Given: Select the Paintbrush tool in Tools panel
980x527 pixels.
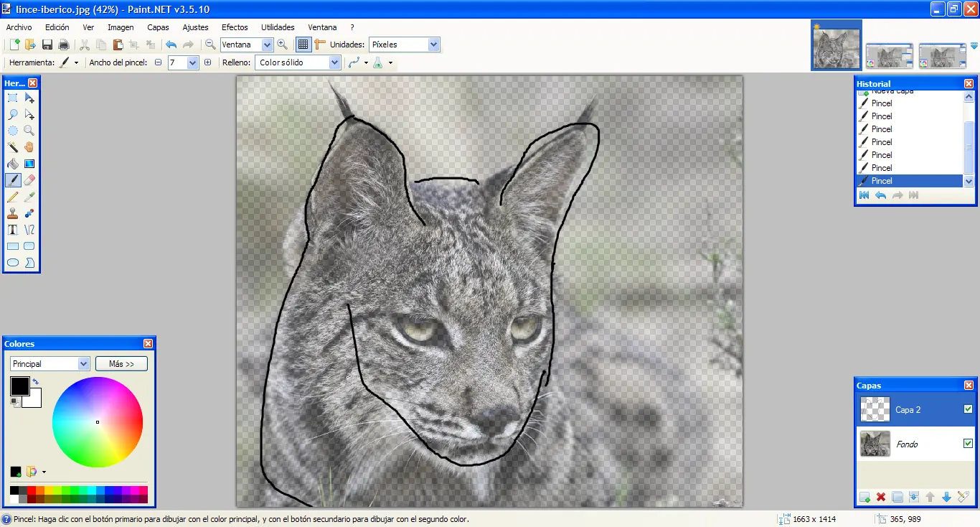Looking at the screenshot, I should point(13,180).
